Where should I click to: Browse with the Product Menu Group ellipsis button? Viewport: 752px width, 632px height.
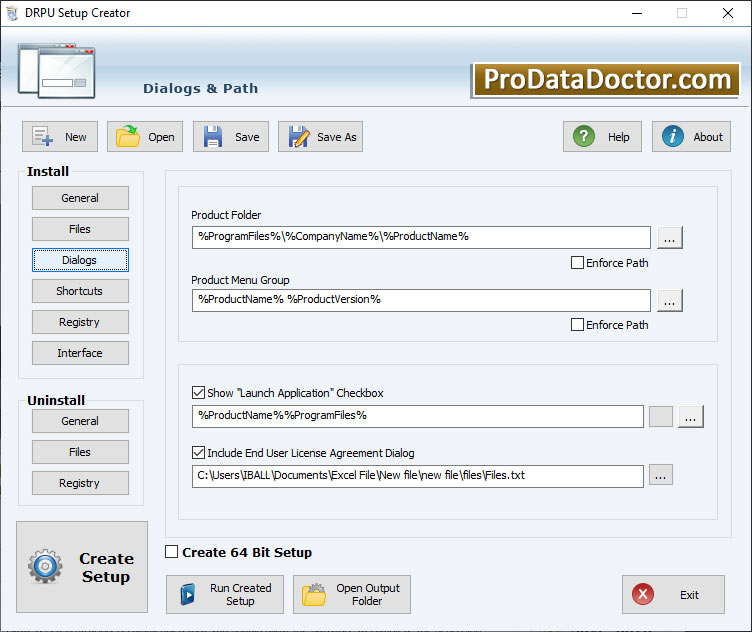(670, 300)
